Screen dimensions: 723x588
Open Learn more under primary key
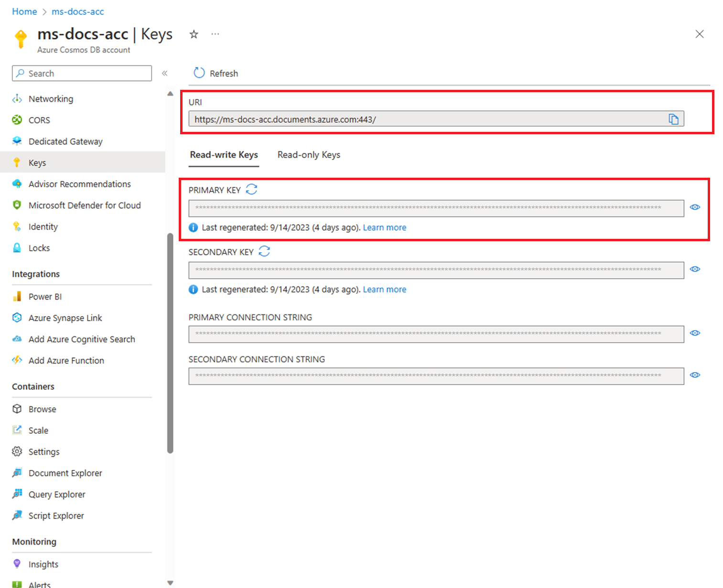pyautogui.click(x=385, y=227)
